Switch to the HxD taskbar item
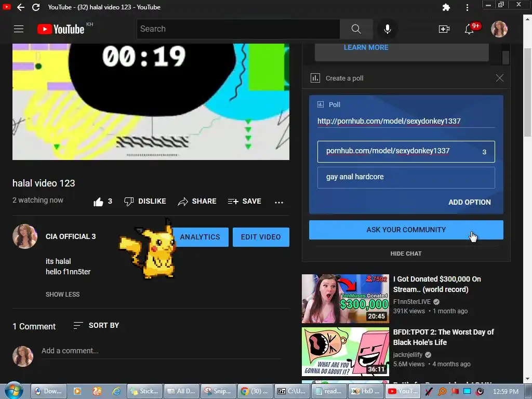Screen dimensions: 532x399 pyautogui.click(x=365, y=391)
